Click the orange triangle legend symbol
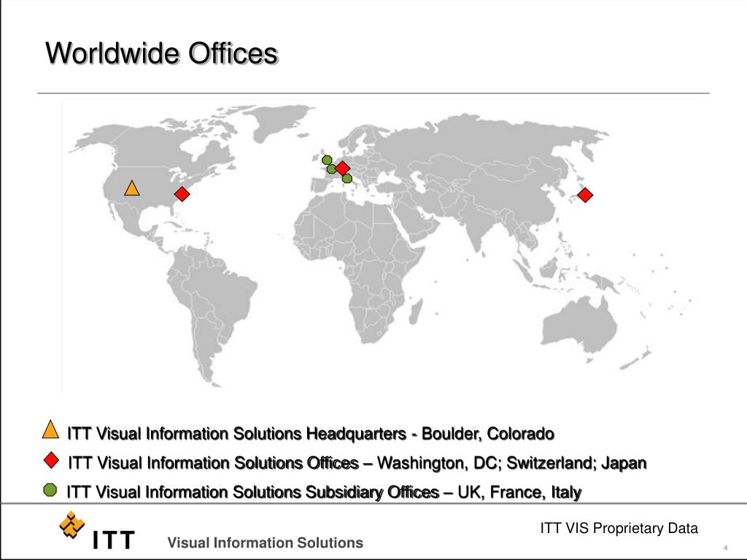The image size is (747, 560). pyautogui.click(x=50, y=429)
